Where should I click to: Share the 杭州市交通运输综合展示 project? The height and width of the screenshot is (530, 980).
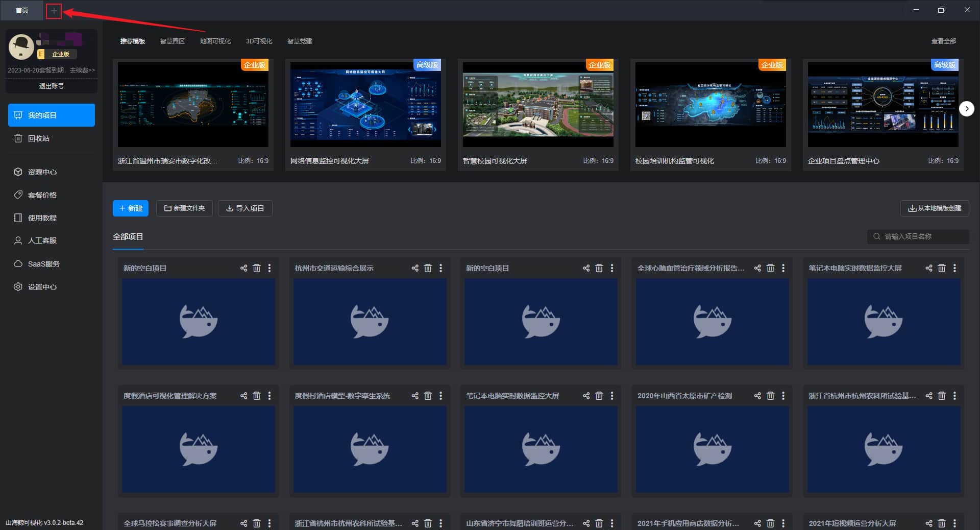(415, 268)
